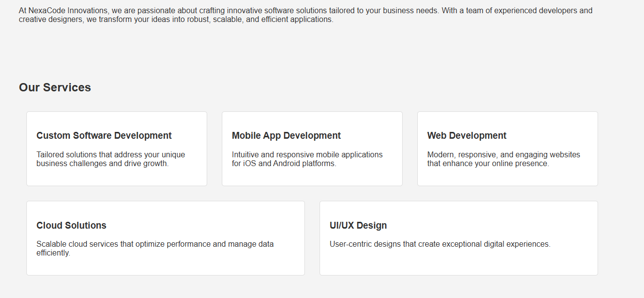Click the "NexaCode Innovations" name in intro paragraph
The image size is (644, 298).
pyautogui.click(x=69, y=11)
